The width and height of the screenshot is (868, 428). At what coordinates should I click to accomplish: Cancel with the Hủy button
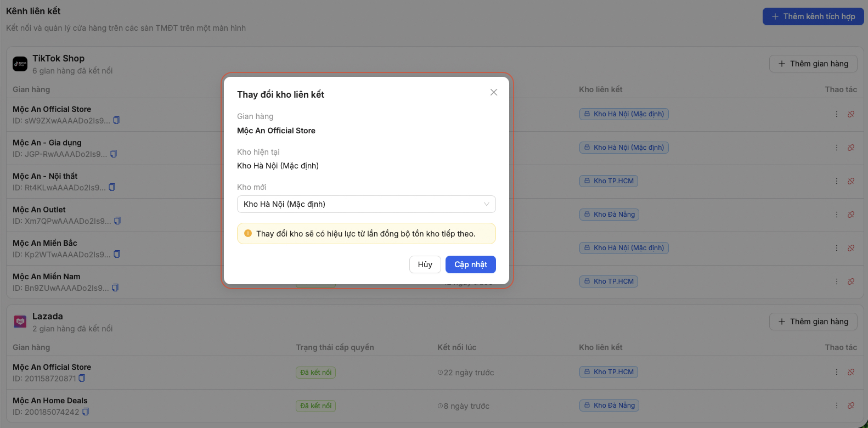[425, 264]
